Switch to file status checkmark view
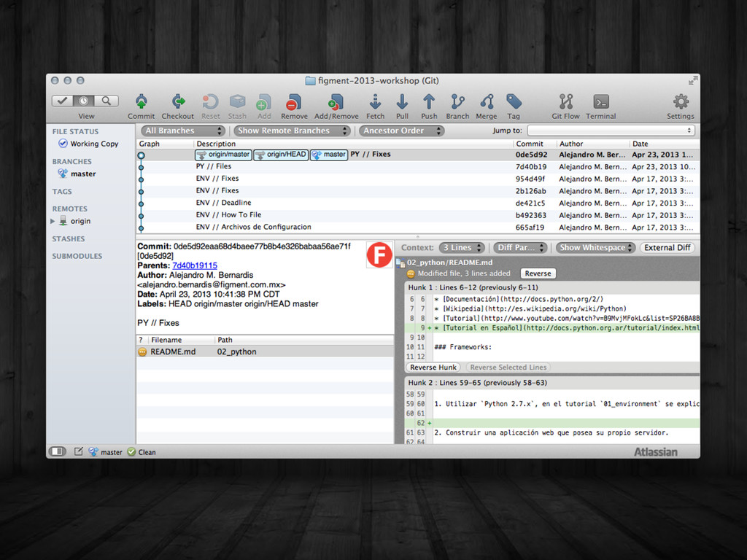This screenshot has width=747, height=560. pyautogui.click(x=63, y=101)
